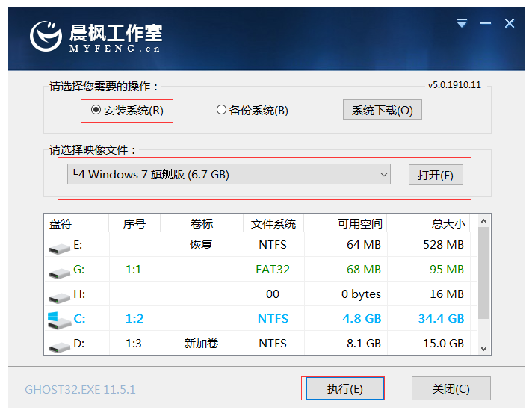Select the 备份系统(B) radio option

click(221, 111)
